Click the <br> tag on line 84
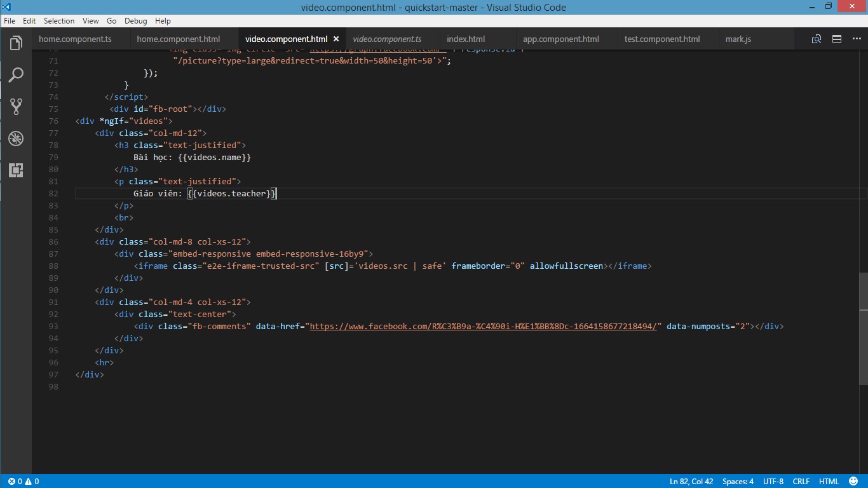This screenshot has width=868, height=488. pyautogui.click(x=124, y=217)
